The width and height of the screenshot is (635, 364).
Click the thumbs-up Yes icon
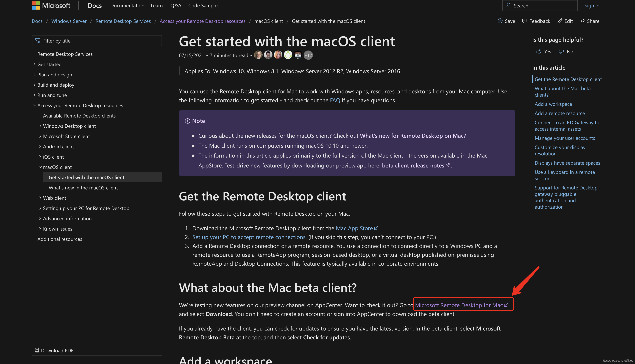(x=539, y=52)
